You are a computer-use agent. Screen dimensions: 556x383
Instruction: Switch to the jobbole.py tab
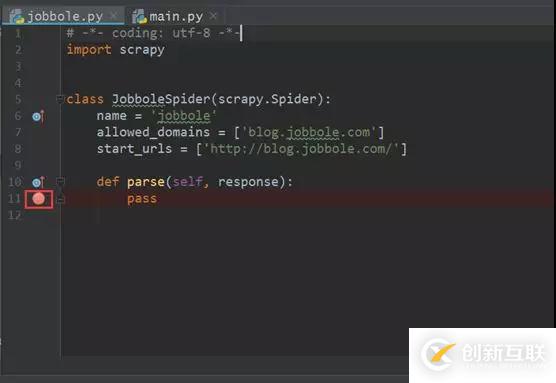65,16
